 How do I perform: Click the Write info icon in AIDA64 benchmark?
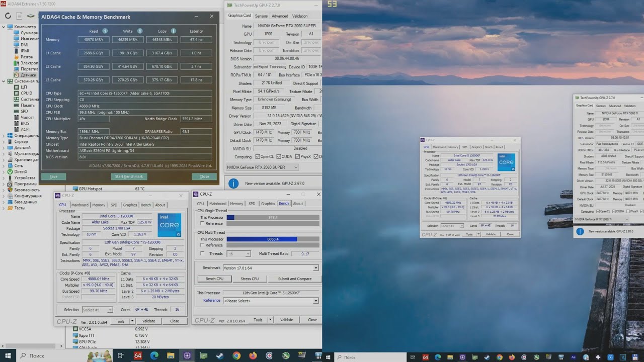[x=139, y=31]
